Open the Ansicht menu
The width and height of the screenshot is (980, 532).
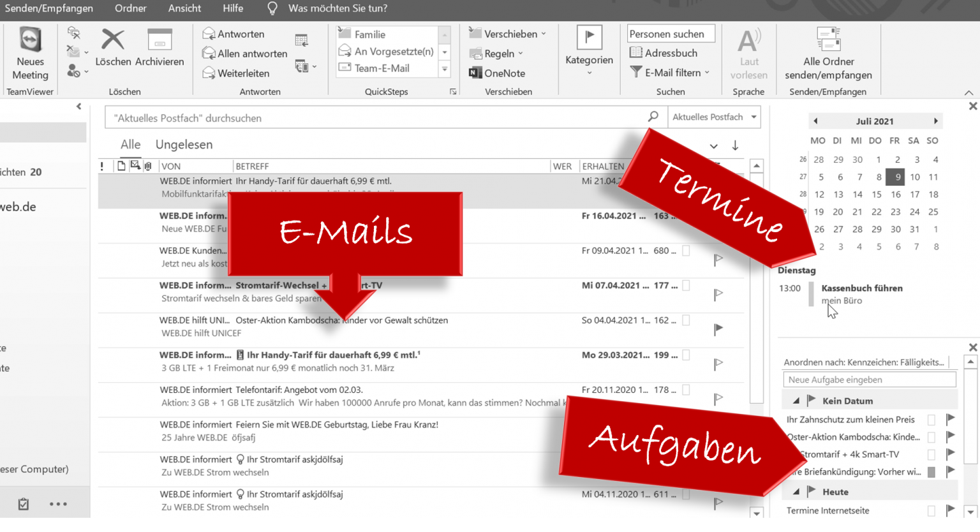[x=184, y=8]
